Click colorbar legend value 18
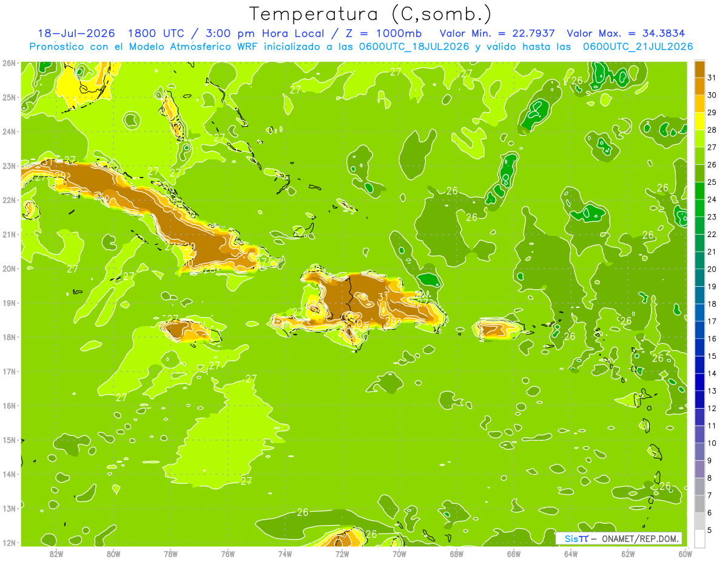The image size is (728, 562). click(x=712, y=304)
